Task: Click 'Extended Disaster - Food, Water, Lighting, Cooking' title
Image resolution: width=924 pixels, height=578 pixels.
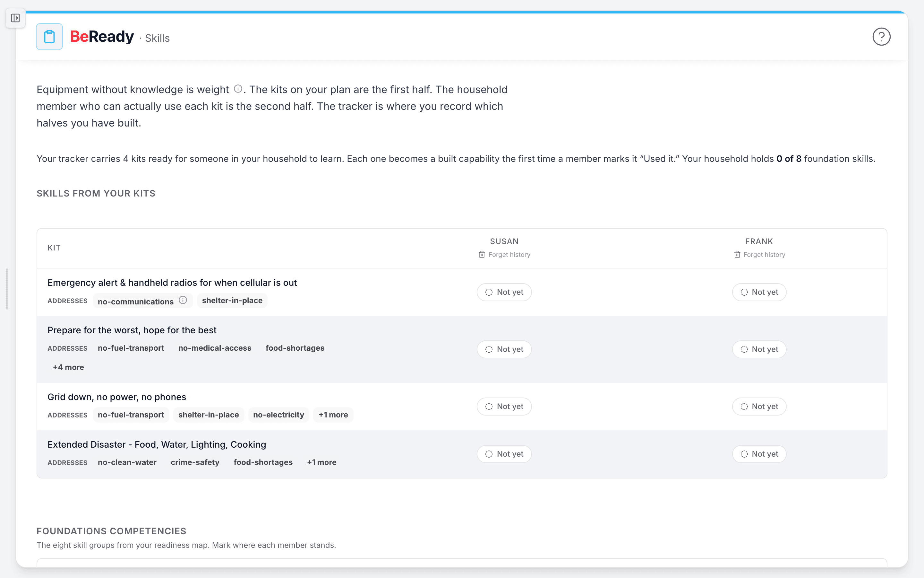Action: tap(157, 444)
